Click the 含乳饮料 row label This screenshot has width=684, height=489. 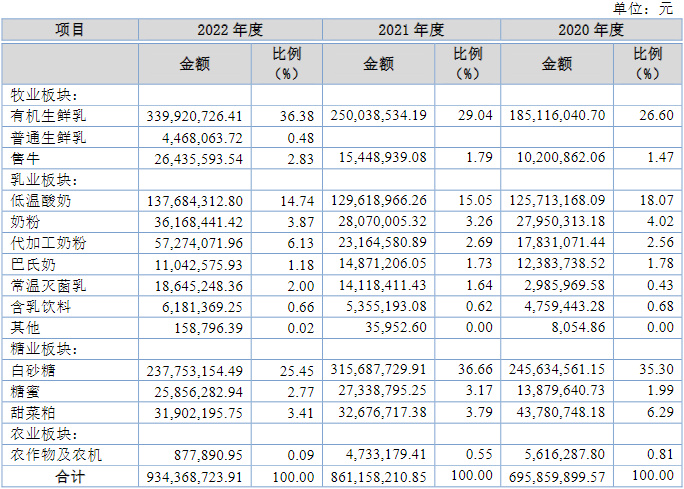click(x=41, y=306)
